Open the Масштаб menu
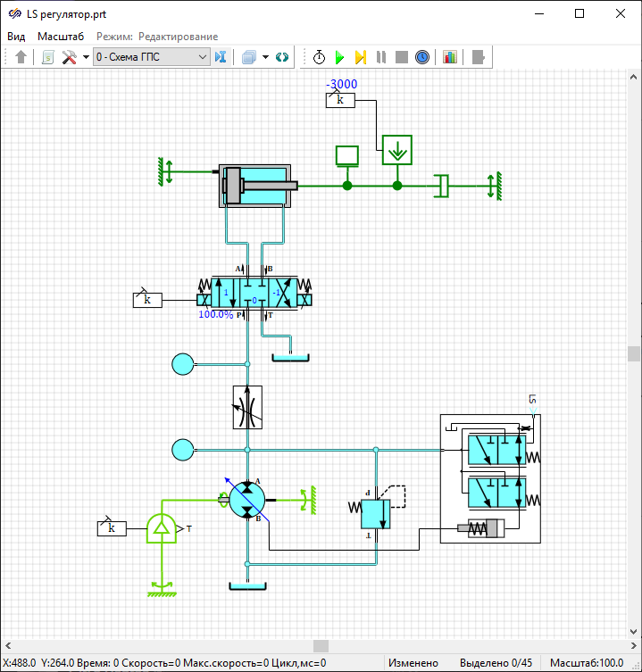 pyautogui.click(x=61, y=37)
